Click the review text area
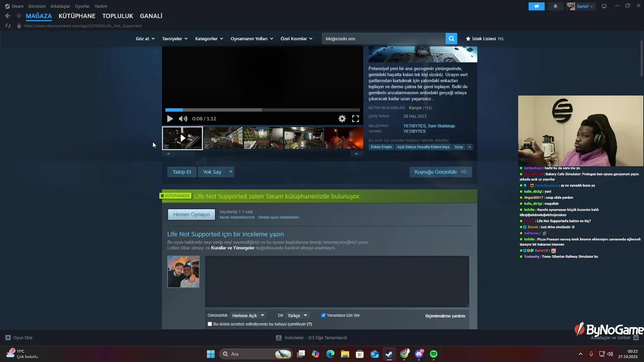The width and height of the screenshot is (644, 362). coord(337,282)
